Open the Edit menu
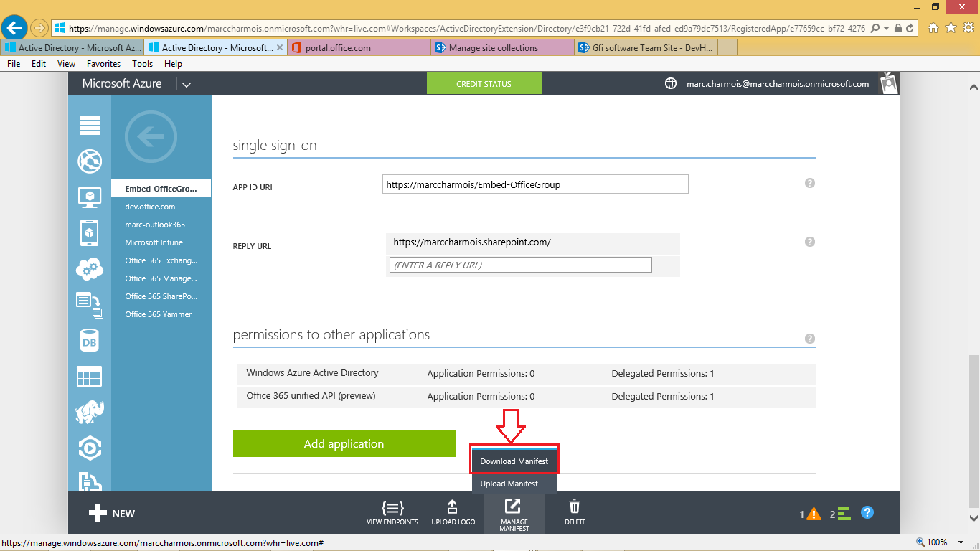This screenshot has height=551, width=980. 39,64
